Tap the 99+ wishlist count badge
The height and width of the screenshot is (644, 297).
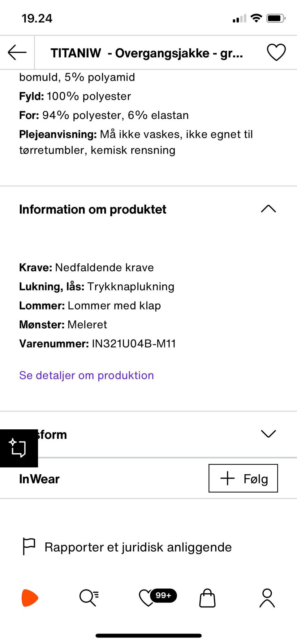pos(163,595)
